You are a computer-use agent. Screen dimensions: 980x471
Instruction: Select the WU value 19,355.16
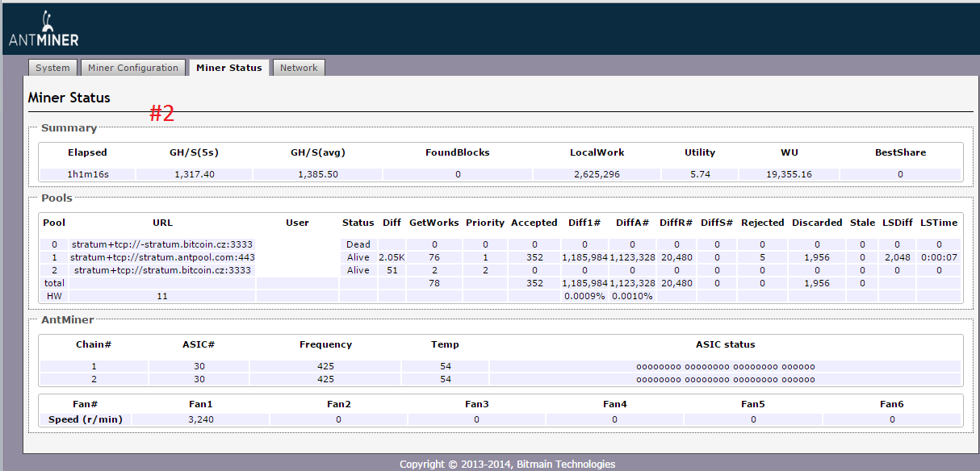[x=789, y=174]
